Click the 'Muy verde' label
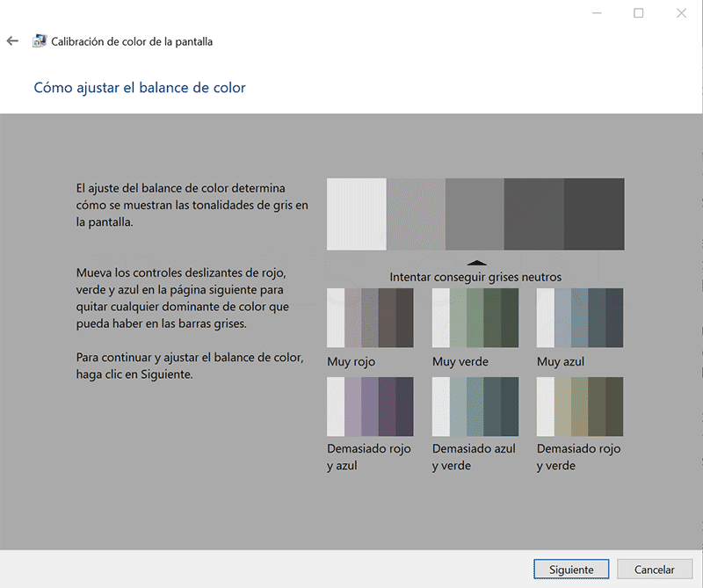This screenshot has width=703, height=588. point(460,361)
